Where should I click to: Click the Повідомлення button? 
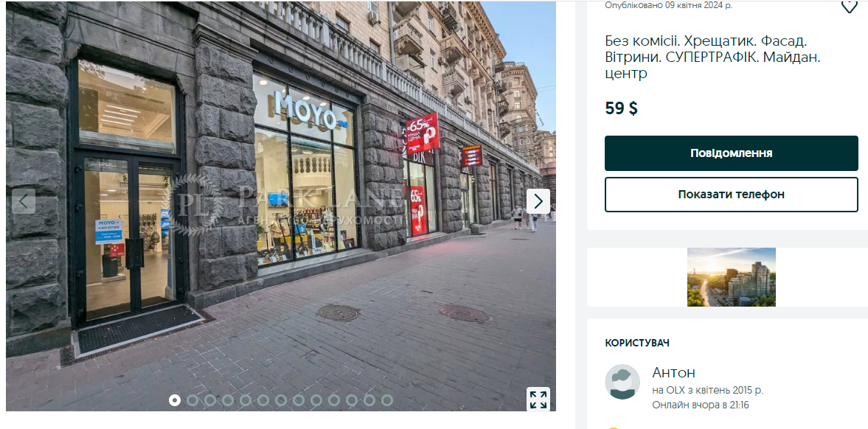coord(732,153)
